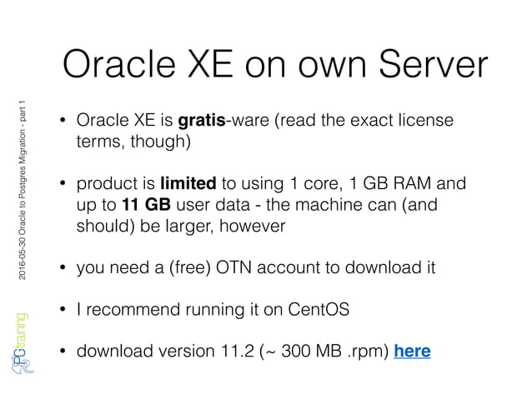Click the bullet dot before "I recommend"
Viewport: 532px width, 399px height.
(62, 310)
